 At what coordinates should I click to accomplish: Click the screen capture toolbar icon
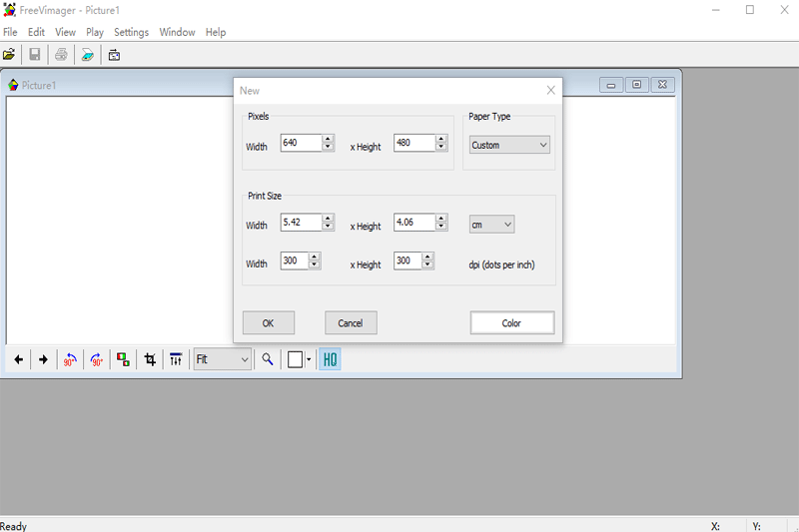point(115,55)
